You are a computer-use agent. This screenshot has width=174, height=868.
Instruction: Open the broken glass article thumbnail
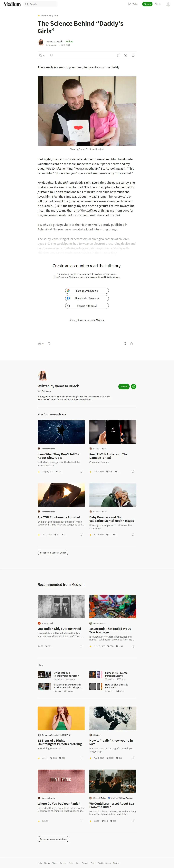click(x=61, y=432)
